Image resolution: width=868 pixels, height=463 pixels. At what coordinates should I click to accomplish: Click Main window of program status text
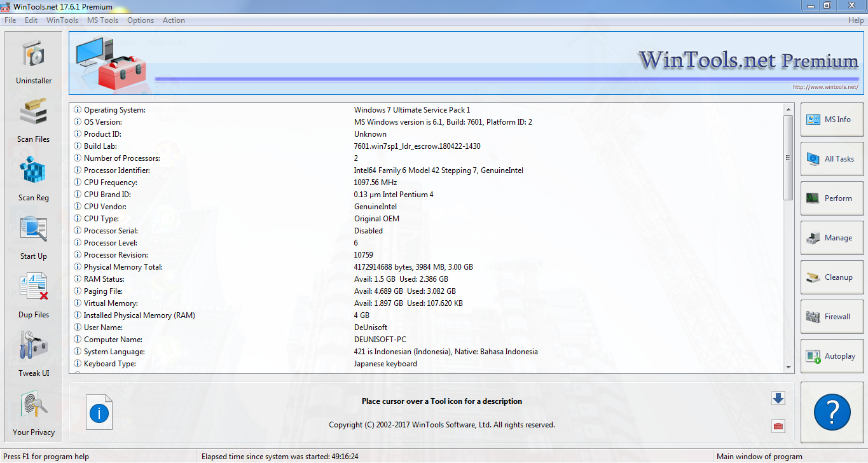point(759,457)
